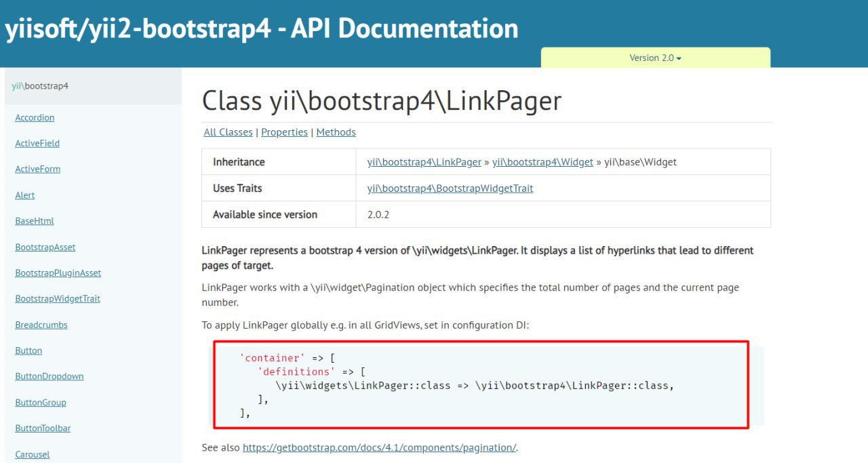Click the 'definitions' code line
This screenshot has height=463, width=868.
[312, 371]
